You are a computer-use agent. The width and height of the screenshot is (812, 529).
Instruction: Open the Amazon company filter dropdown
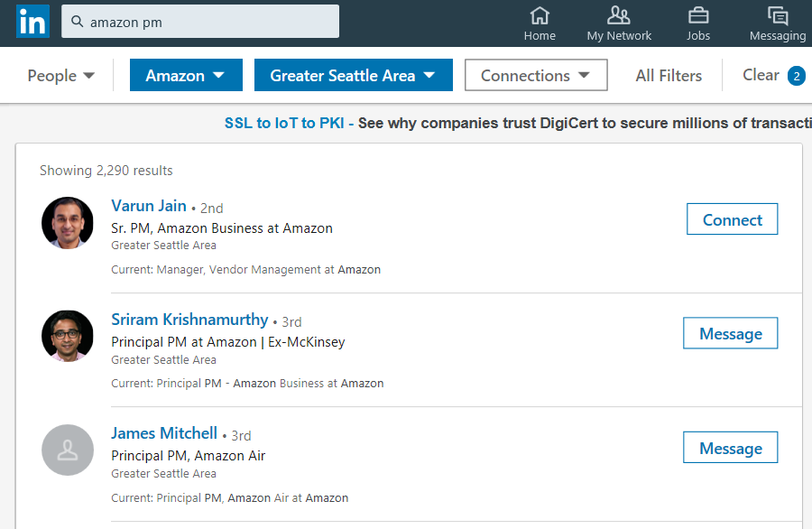[186, 76]
